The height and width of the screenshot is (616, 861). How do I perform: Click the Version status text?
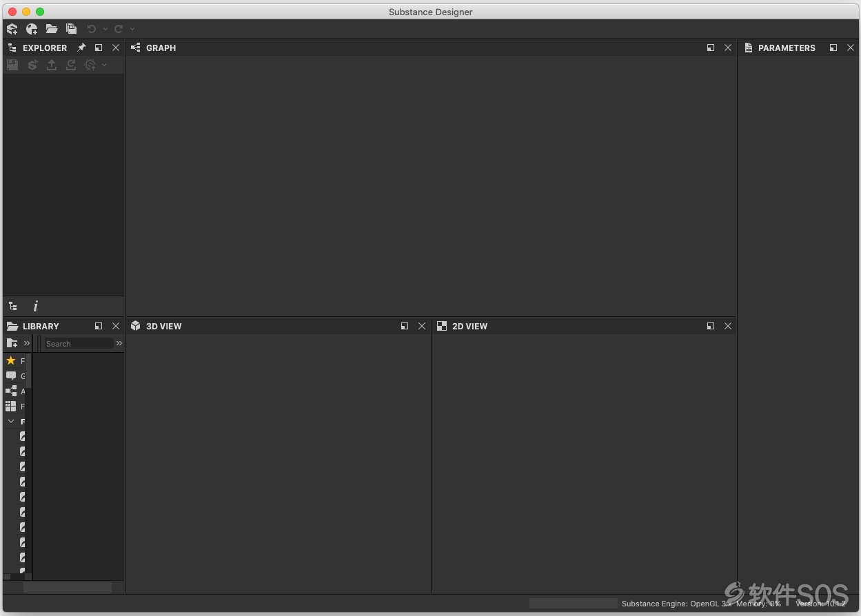pyautogui.click(x=820, y=604)
